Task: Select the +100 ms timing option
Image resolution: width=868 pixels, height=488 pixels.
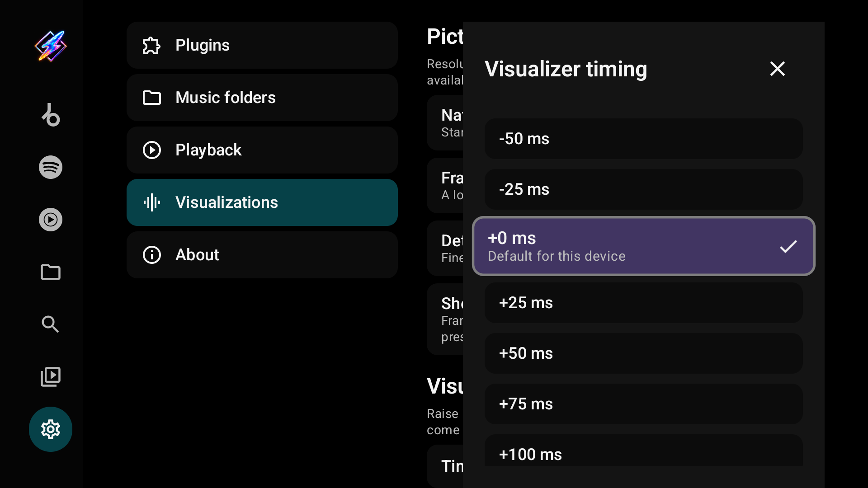Action: (x=644, y=450)
